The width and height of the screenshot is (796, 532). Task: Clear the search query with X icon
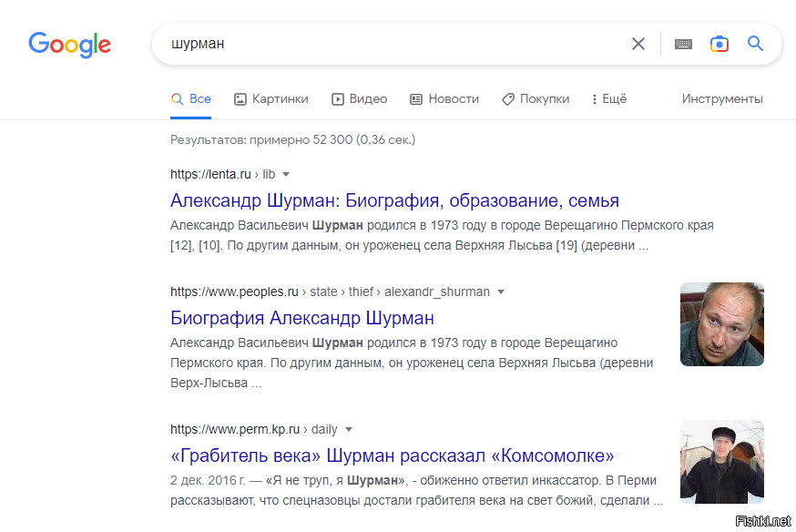coord(638,44)
